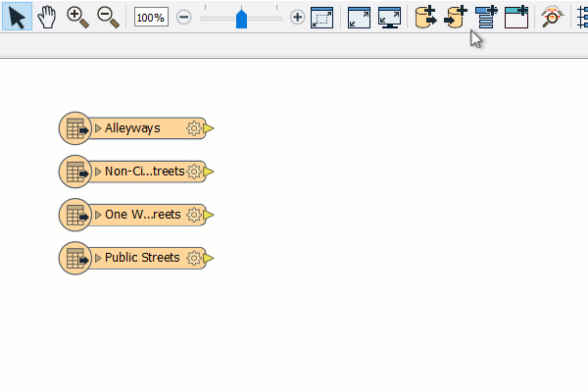
Task: Toggle the Full Screen monitor icon
Action: click(x=390, y=18)
